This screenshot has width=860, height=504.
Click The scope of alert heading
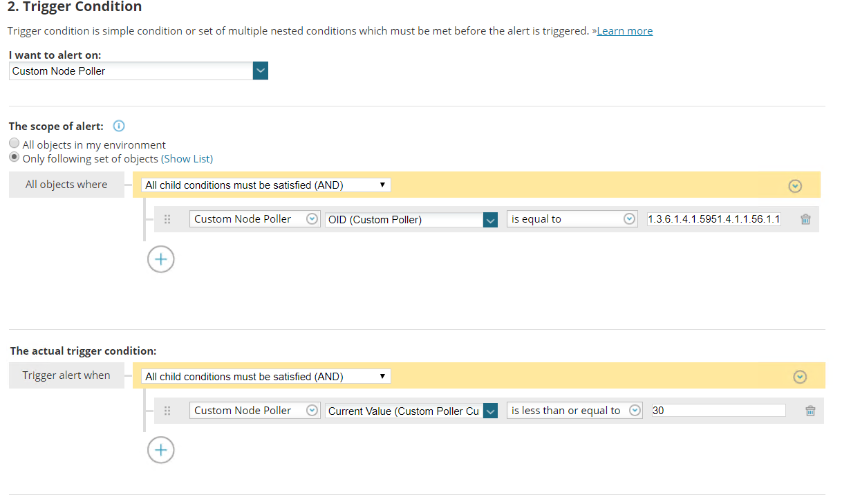(x=56, y=126)
